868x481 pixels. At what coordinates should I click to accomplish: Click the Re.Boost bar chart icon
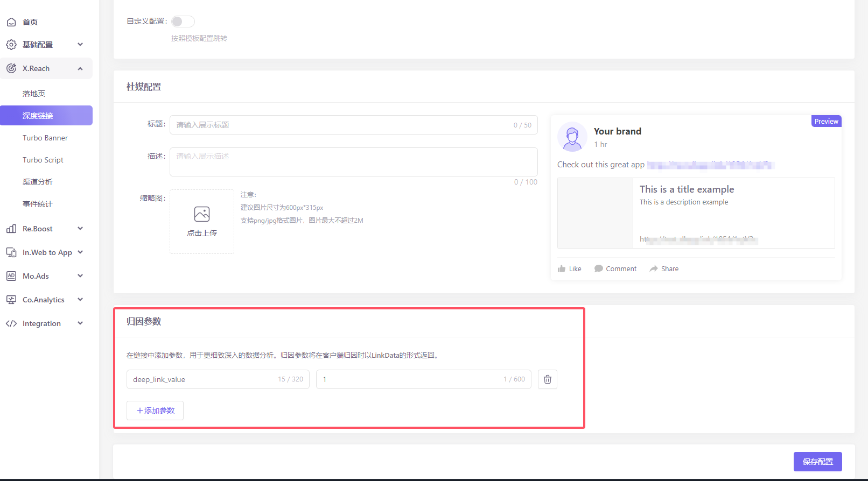point(11,229)
